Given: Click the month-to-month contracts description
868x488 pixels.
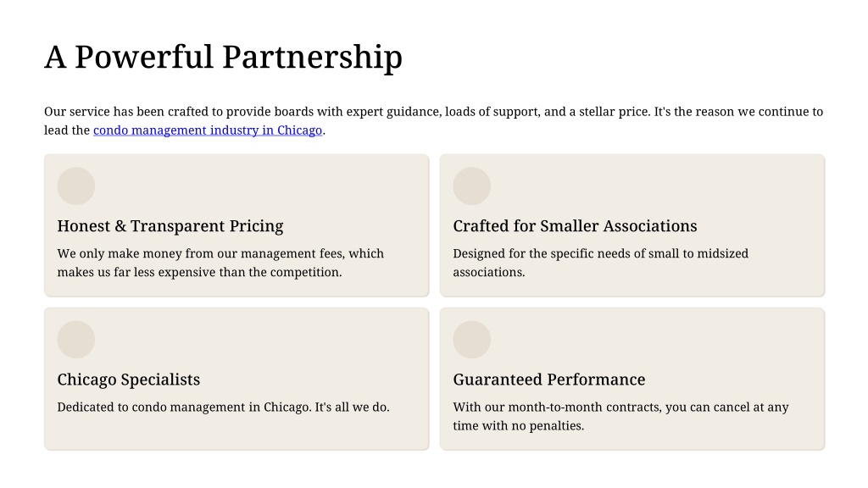Looking at the screenshot, I should [x=620, y=417].
